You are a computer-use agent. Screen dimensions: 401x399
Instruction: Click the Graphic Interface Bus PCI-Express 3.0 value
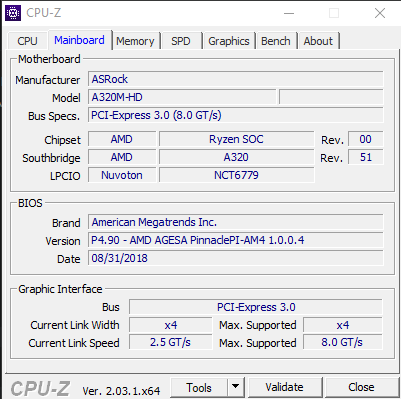[x=256, y=307]
